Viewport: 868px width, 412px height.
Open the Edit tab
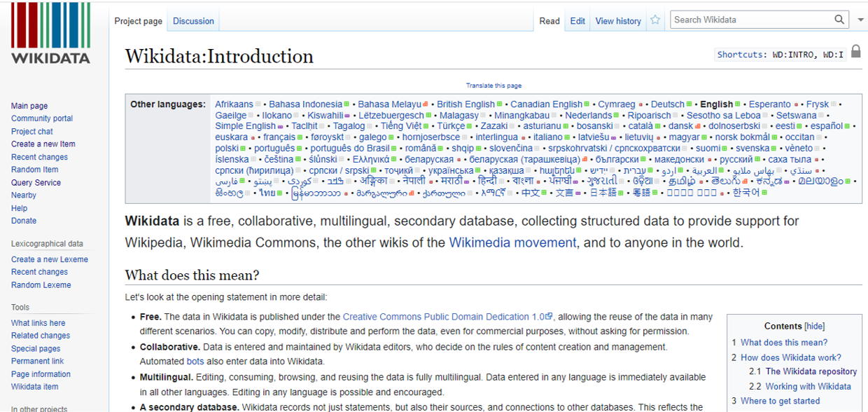pos(577,20)
